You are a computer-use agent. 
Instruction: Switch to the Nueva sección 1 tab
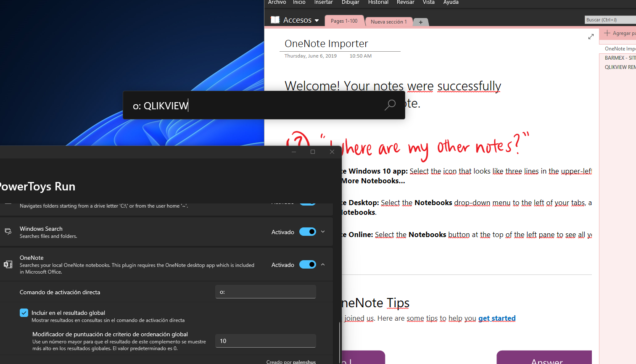tap(388, 22)
